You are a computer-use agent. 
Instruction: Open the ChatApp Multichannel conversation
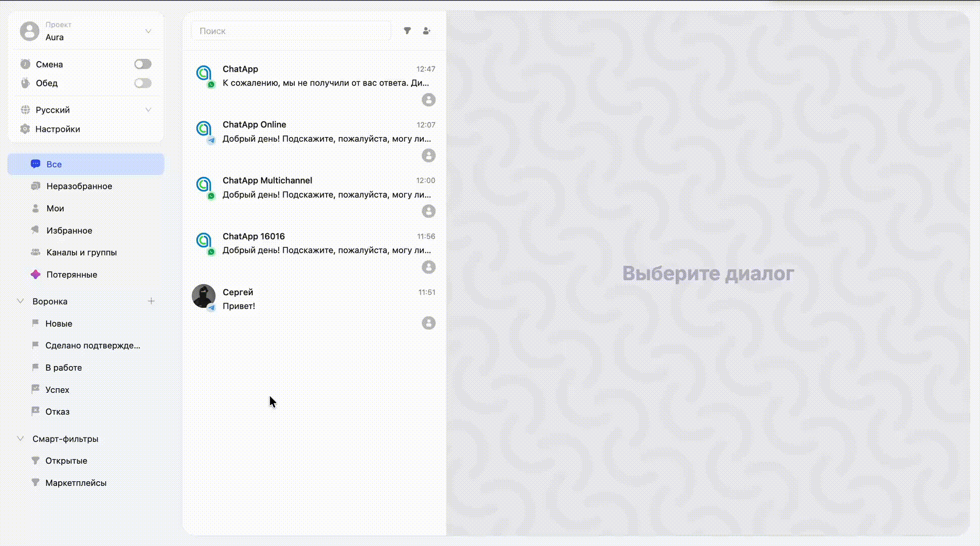point(314,195)
